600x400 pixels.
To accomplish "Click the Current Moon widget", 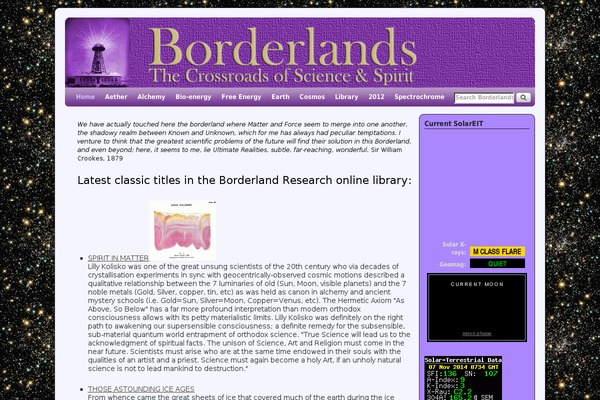I will (x=477, y=307).
